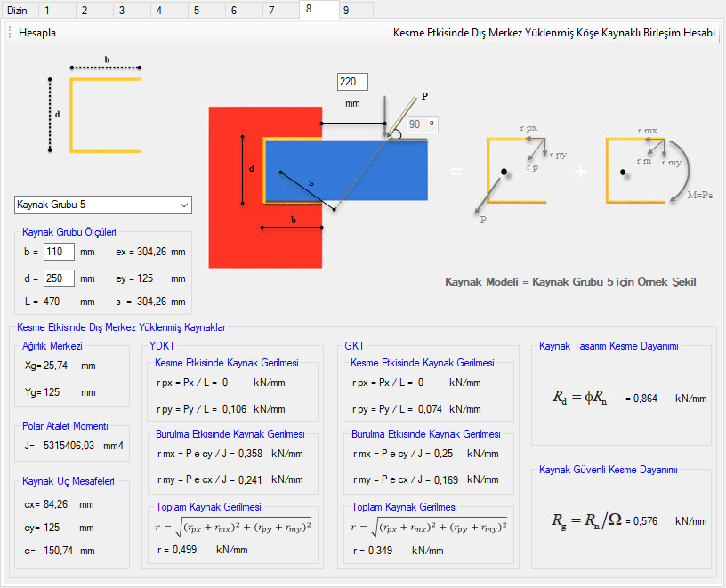Viewport: 726px width, 588px height.
Task: Open tab 9
Action: tap(356, 10)
